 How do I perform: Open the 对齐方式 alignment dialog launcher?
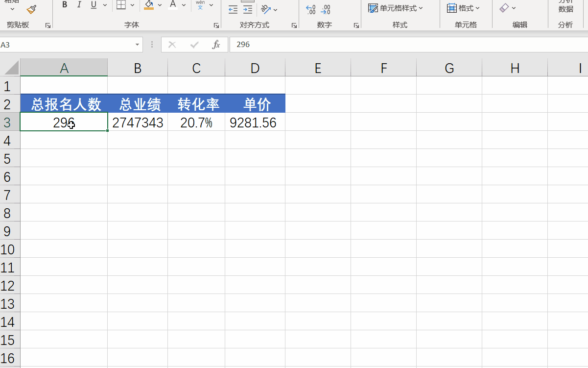click(x=294, y=25)
